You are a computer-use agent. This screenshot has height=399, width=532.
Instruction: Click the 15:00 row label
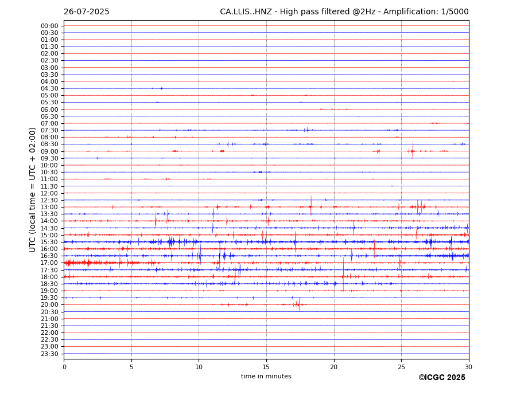(x=49, y=235)
